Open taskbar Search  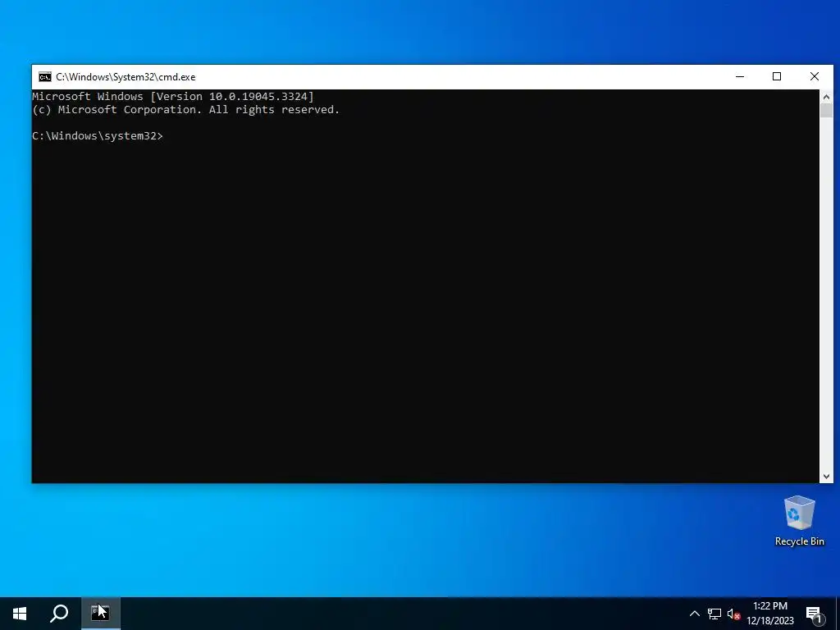pyautogui.click(x=59, y=614)
